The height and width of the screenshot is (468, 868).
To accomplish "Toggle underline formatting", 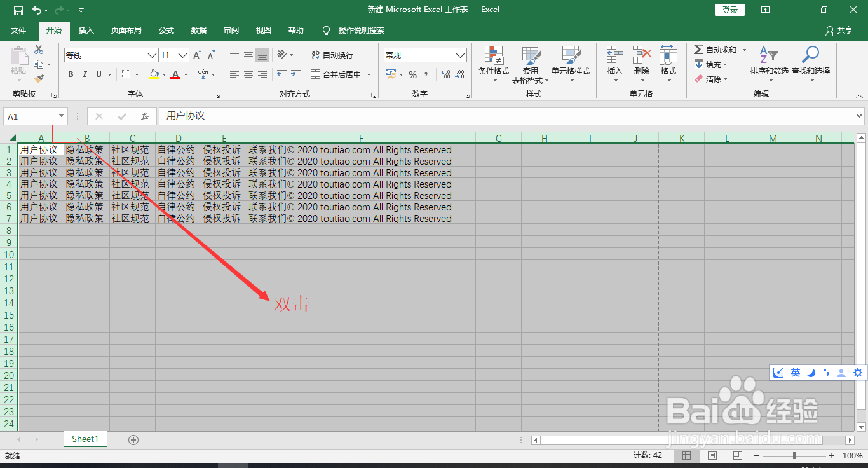I will 98,74.
